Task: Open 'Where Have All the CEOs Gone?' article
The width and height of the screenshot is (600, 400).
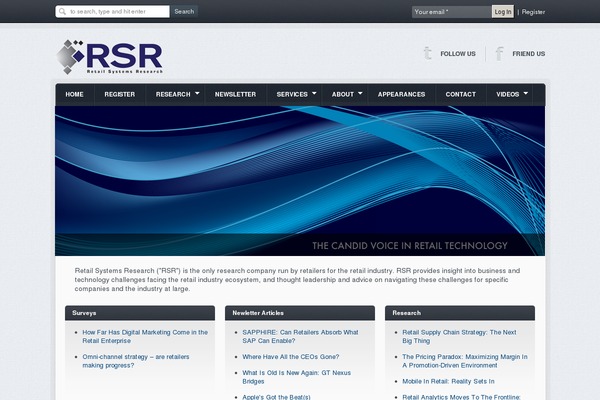Action: 291,357
